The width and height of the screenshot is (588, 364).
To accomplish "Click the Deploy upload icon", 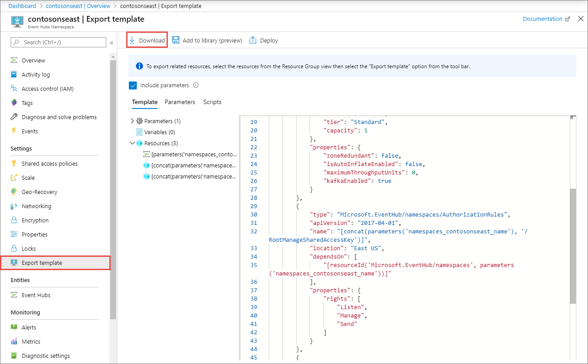I will click(253, 40).
